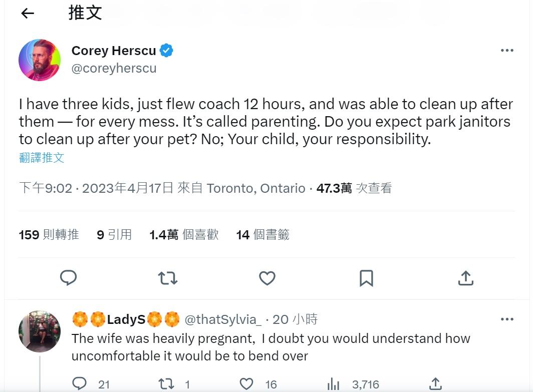Share the main tweet
This screenshot has height=392, width=533.
pyautogui.click(x=465, y=278)
